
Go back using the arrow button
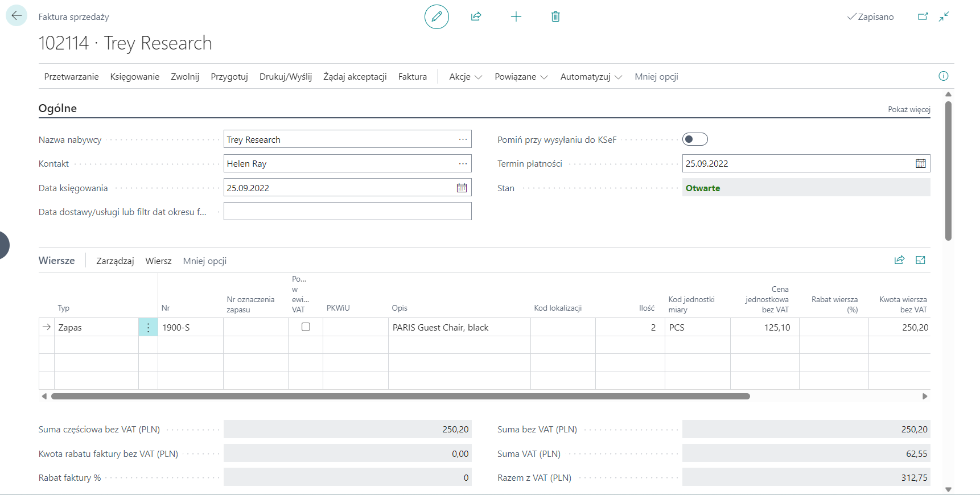[17, 16]
